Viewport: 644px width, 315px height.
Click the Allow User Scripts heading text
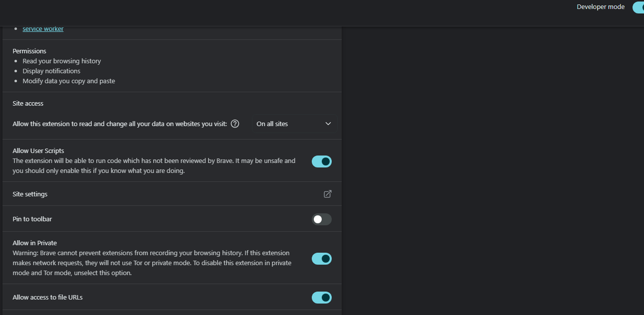point(38,151)
